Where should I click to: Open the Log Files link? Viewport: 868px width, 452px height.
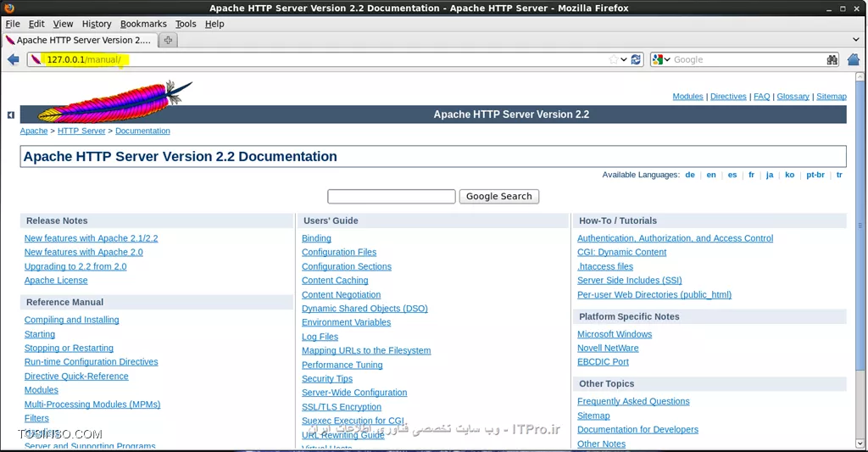(x=320, y=337)
